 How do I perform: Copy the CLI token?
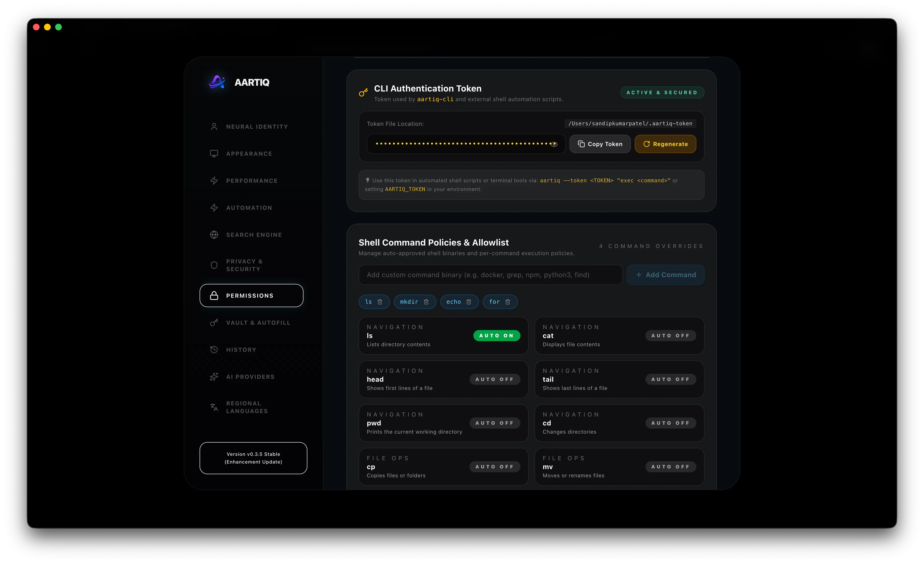tap(600, 144)
